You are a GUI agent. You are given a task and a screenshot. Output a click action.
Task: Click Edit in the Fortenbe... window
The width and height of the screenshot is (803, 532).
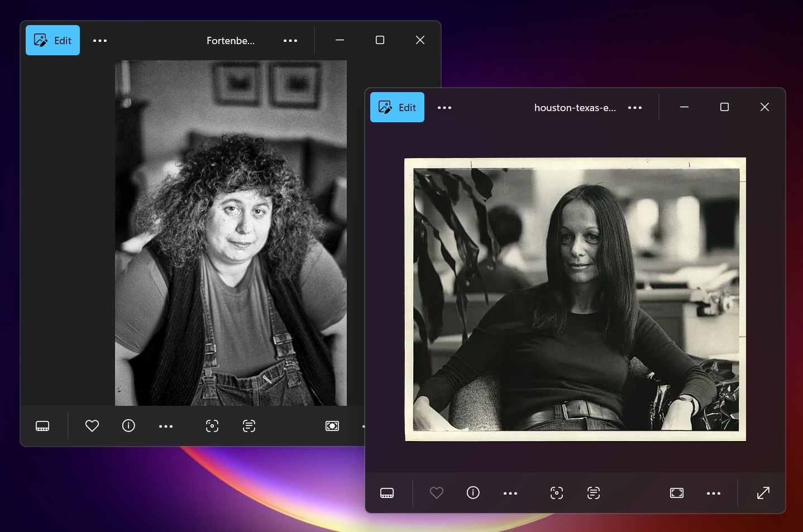click(52, 40)
